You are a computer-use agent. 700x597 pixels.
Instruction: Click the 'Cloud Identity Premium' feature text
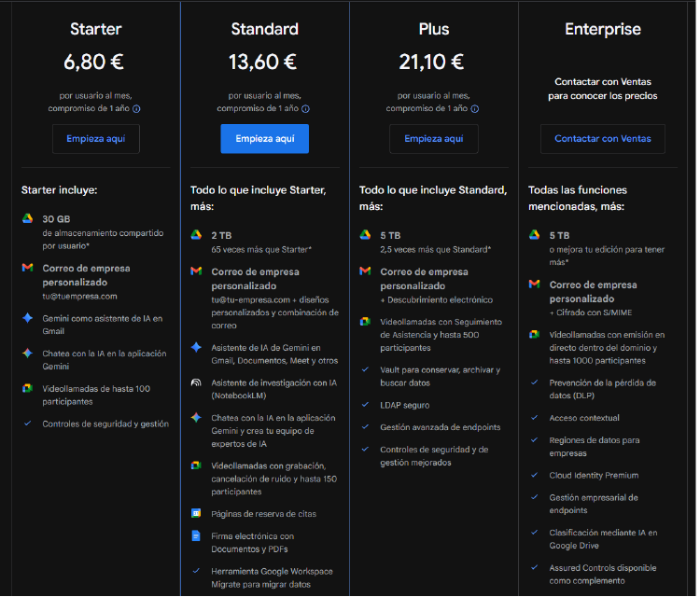(x=594, y=475)
